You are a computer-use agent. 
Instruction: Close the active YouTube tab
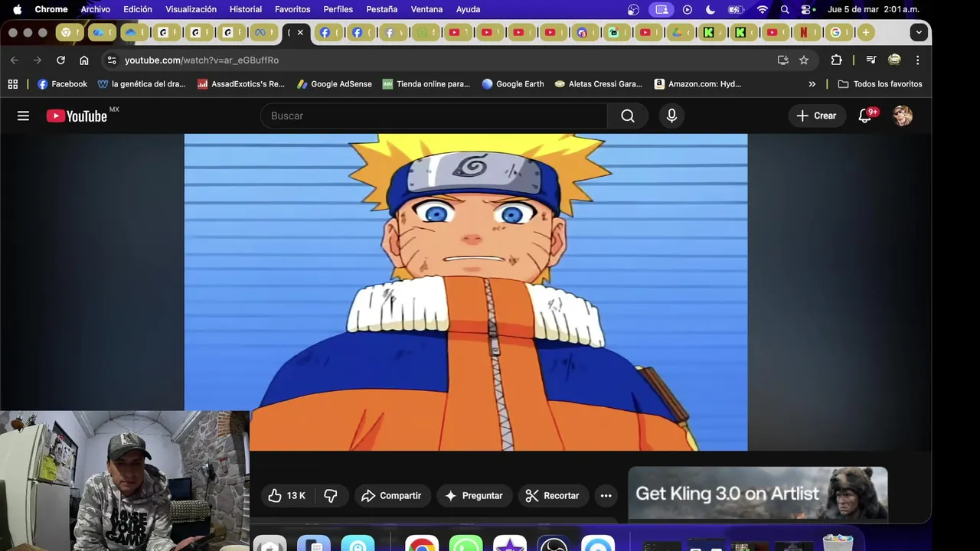click(x=300, y=32)
